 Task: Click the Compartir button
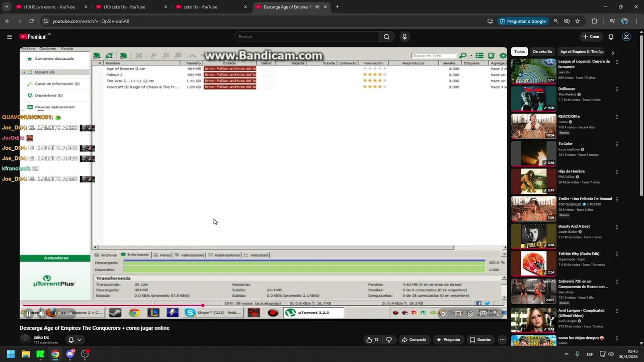click(x=414, y=339)
